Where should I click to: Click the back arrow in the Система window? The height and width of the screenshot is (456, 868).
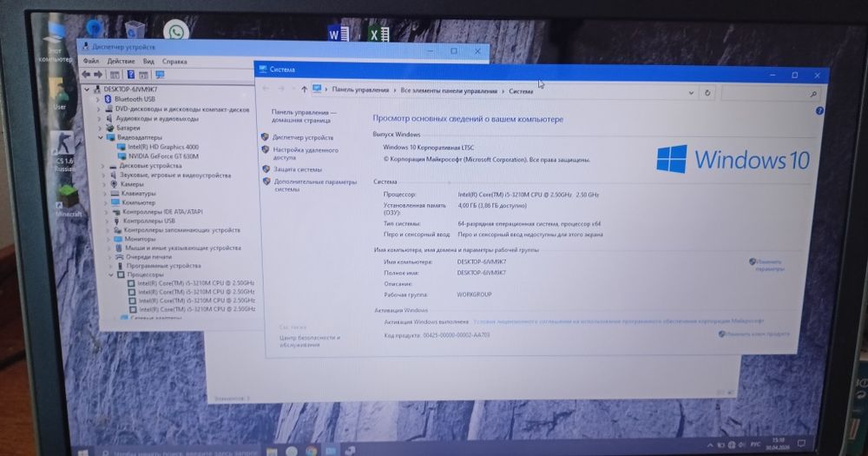265,89
